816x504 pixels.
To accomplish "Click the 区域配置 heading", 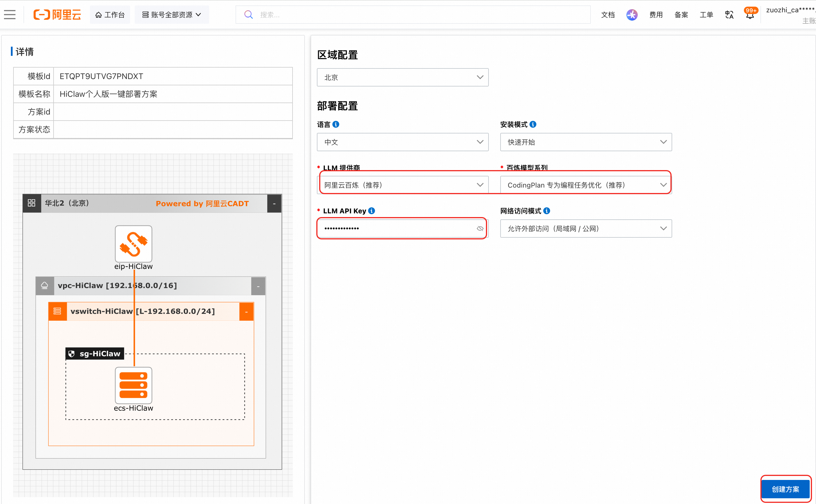I will click(x=337, y=55).
